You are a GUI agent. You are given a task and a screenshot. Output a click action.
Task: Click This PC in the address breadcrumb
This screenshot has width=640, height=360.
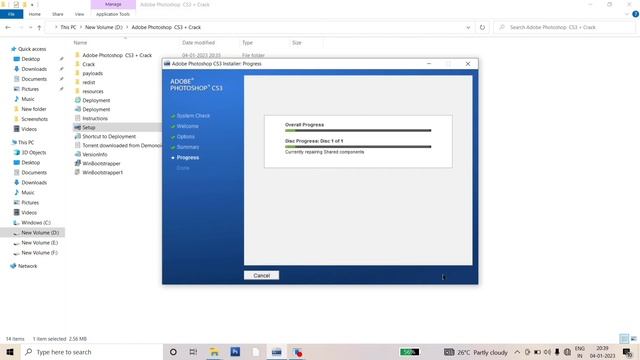[68, 27]
